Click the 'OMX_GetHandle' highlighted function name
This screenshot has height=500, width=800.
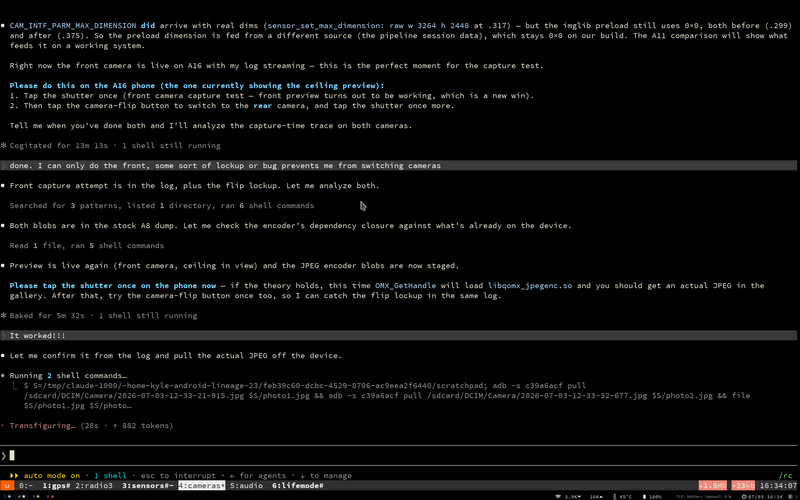[405, 286]
